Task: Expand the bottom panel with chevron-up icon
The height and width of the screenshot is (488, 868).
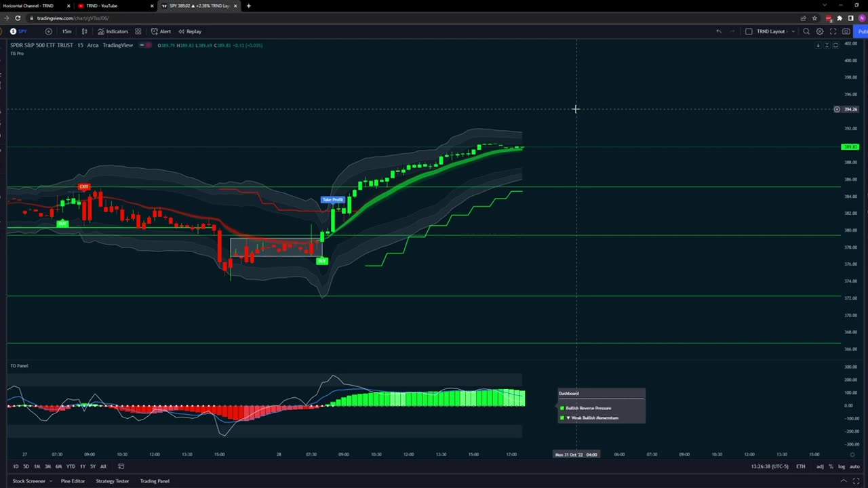Action: (844, 481)
